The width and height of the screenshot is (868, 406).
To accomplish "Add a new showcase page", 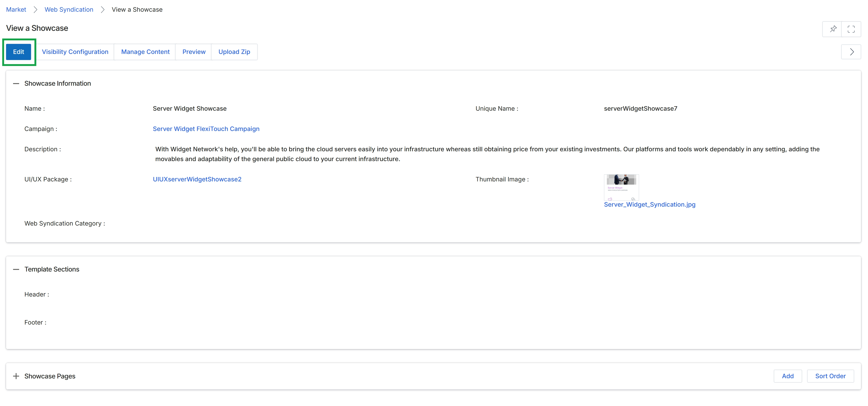I will click(787, 376).
